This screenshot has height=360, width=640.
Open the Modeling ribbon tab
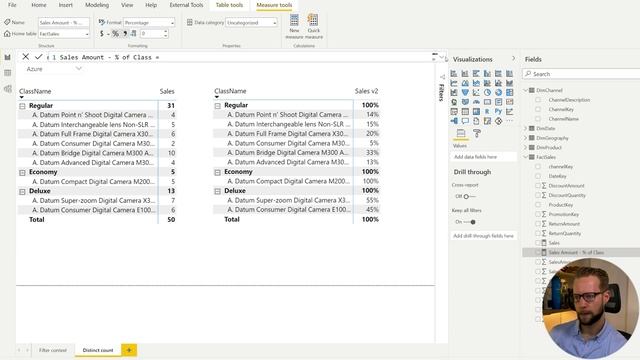pyautogui.click(x=97, y=5)
